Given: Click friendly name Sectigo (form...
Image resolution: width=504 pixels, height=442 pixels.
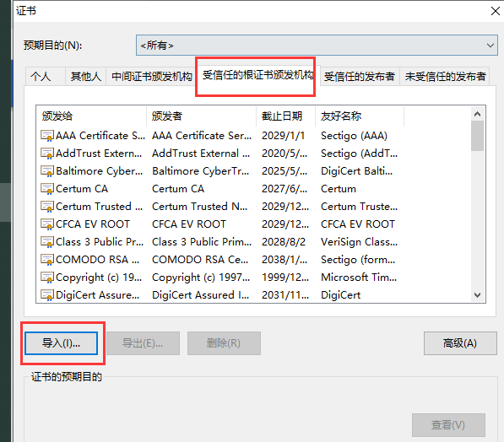Looking at the screenshot, I should 358,260.
